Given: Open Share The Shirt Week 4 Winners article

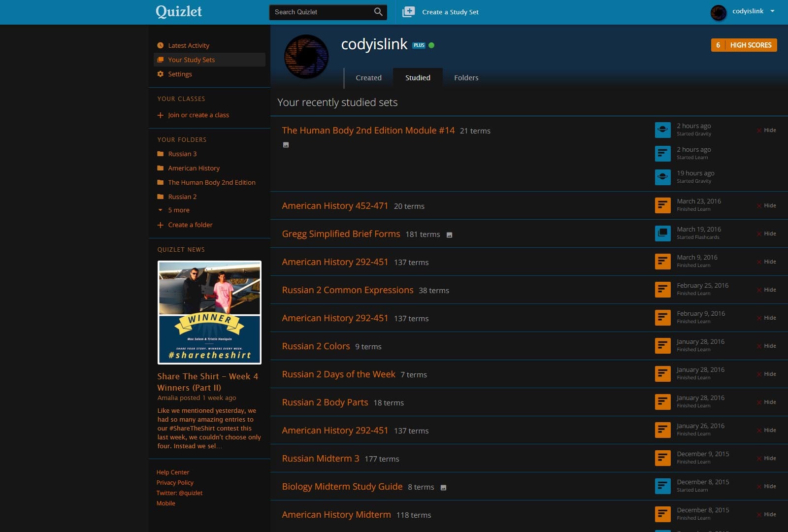Looking at the screenshot, I should 208,382.
